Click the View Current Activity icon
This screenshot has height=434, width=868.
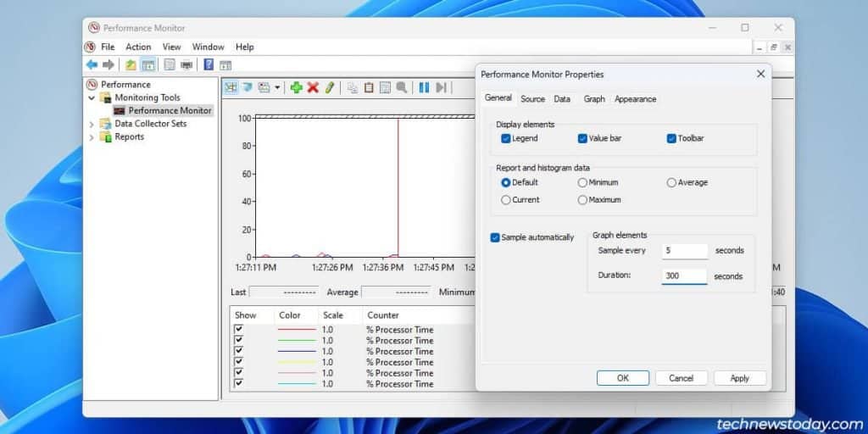(x=231, y=87)
